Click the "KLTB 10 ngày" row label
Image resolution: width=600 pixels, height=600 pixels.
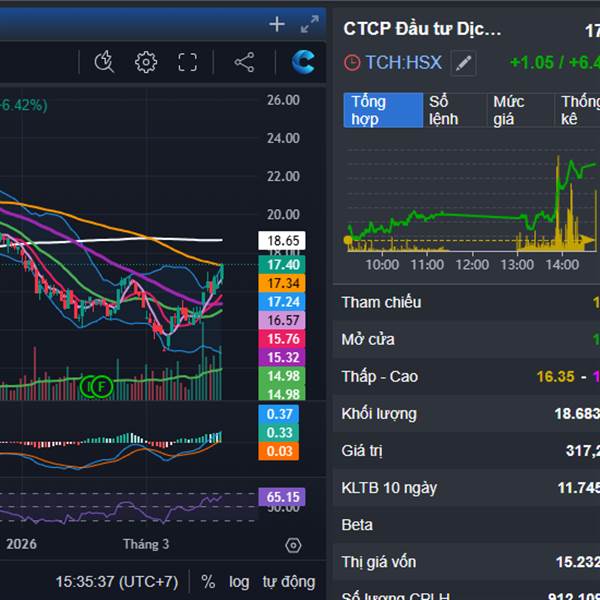(389, 488)
